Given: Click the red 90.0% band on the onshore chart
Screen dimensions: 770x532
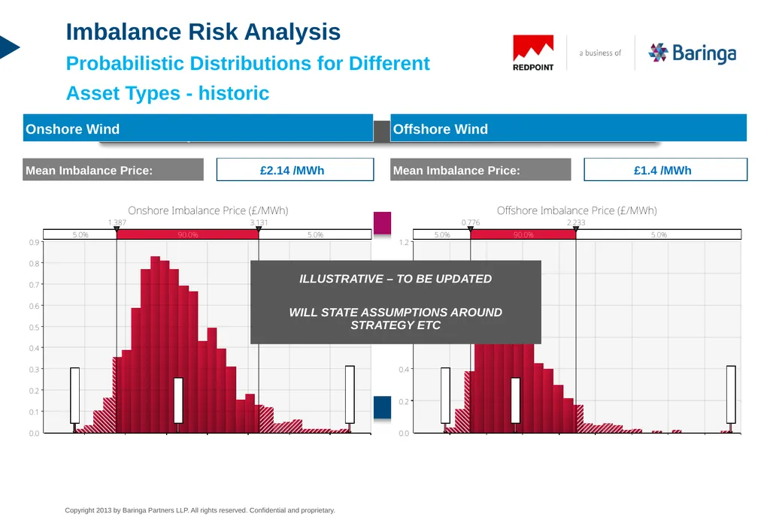Looking at the screenshot, I should click(187, 234).
